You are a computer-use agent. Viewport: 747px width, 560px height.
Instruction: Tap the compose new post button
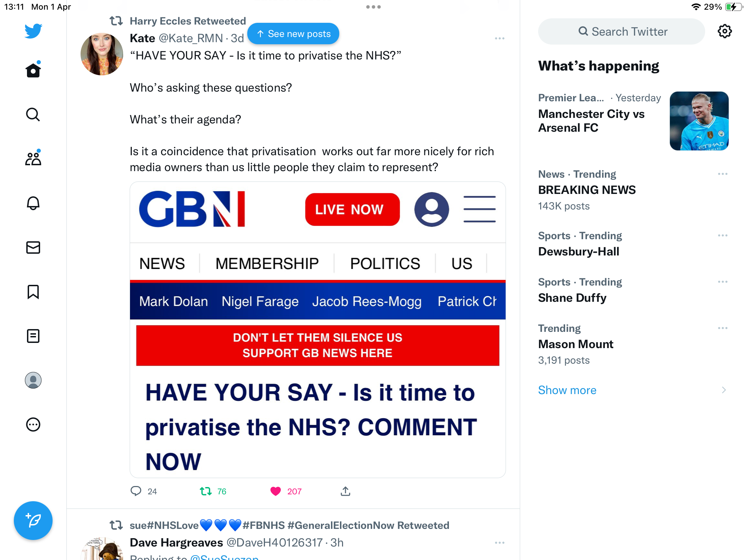pos(33,520)
